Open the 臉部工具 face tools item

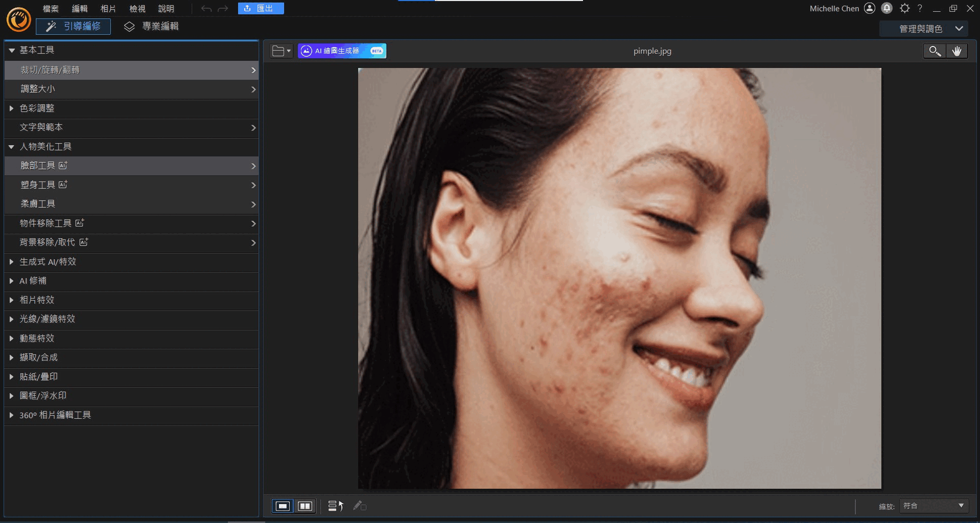point(131,166)
